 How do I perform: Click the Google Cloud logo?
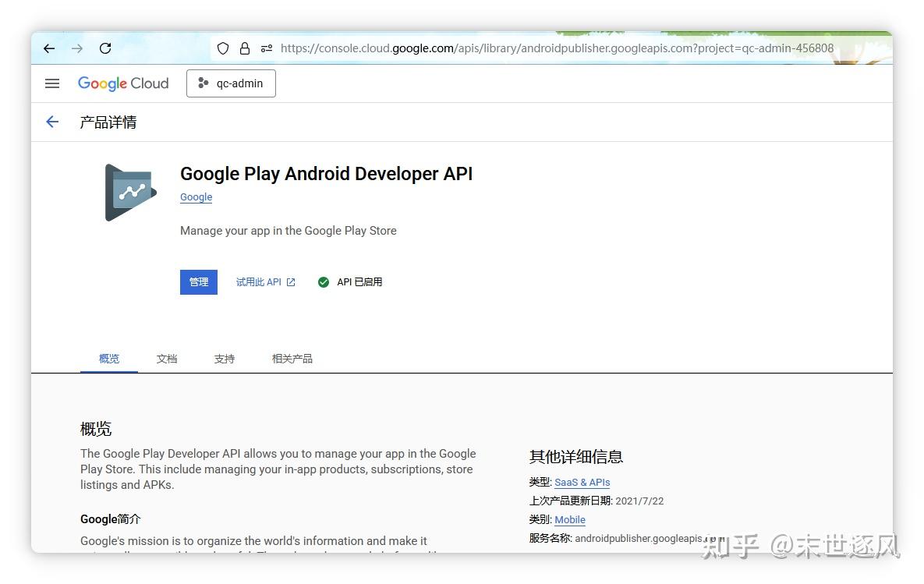point(122,83)
